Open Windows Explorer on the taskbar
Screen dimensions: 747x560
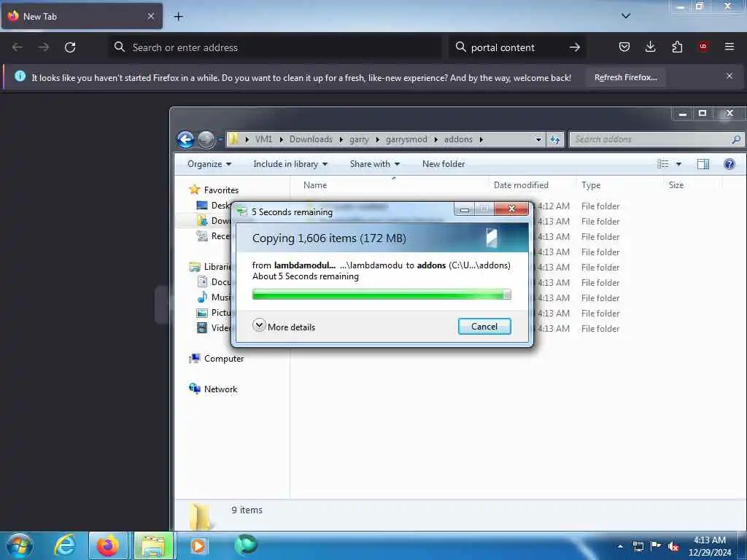(x=153, y=545)
